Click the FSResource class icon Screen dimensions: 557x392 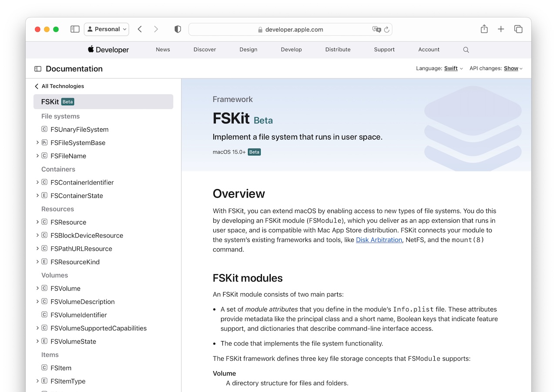click(x=44, y=222)
